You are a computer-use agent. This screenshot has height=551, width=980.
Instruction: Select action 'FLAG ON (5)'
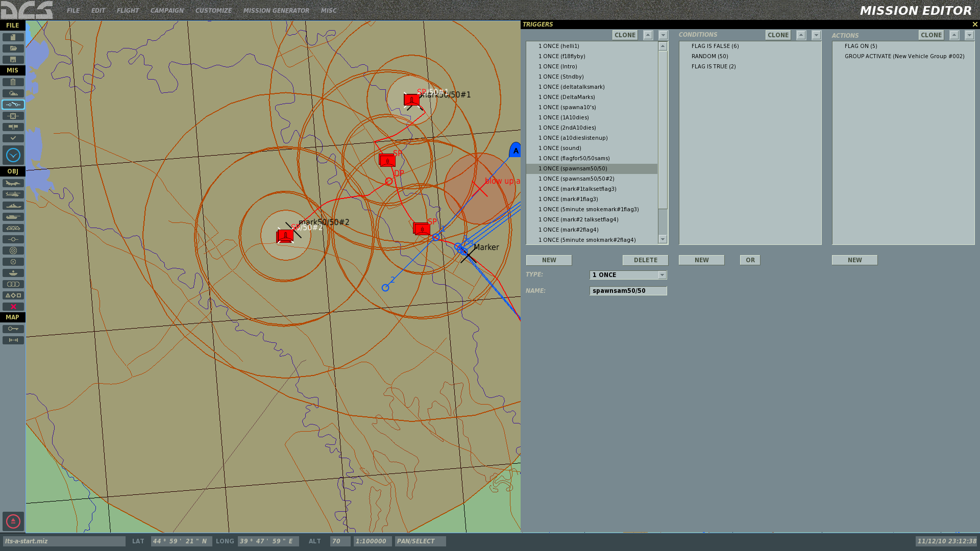903,46
